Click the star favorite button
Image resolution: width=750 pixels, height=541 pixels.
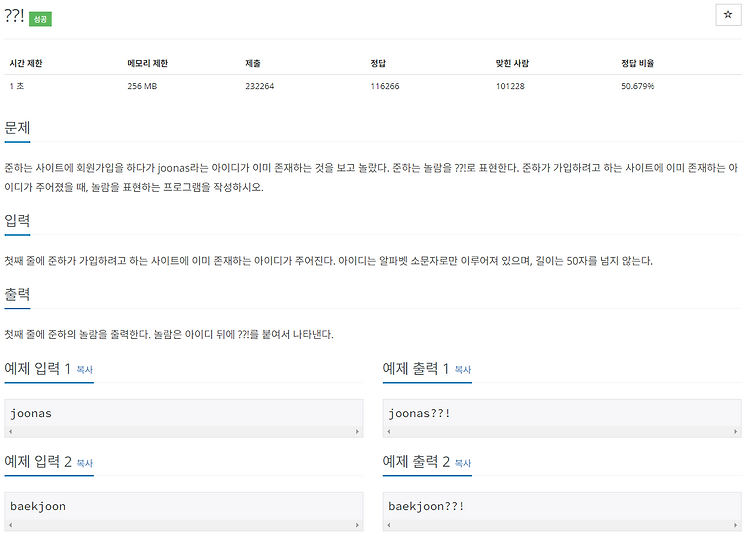[x=728, y=15]
